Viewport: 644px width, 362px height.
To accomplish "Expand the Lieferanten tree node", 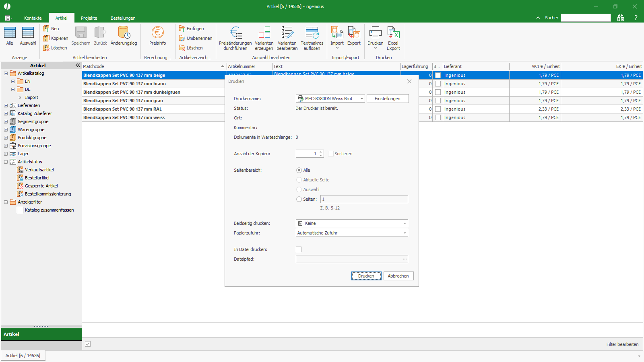I will click(6, 105).
